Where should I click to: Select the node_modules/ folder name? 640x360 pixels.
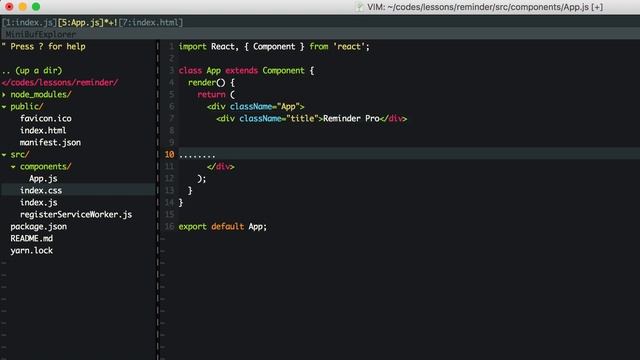41,95
